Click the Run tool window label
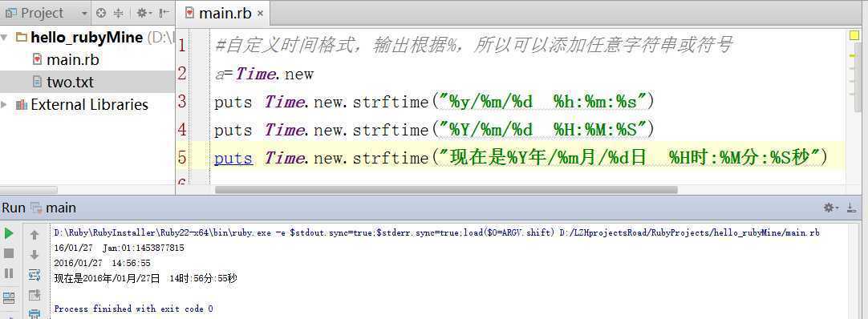Viewport: 868px width, 319px height. (x=14, y=208)
